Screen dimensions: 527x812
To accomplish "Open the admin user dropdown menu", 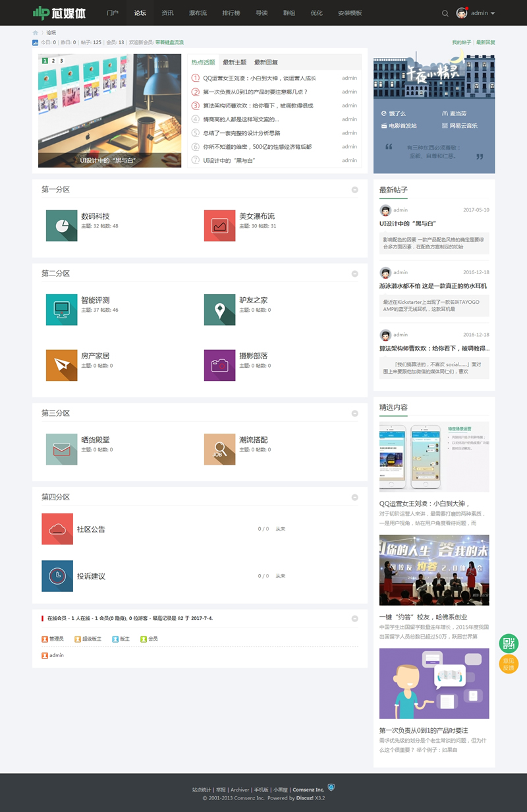I will tap(476, 13).
